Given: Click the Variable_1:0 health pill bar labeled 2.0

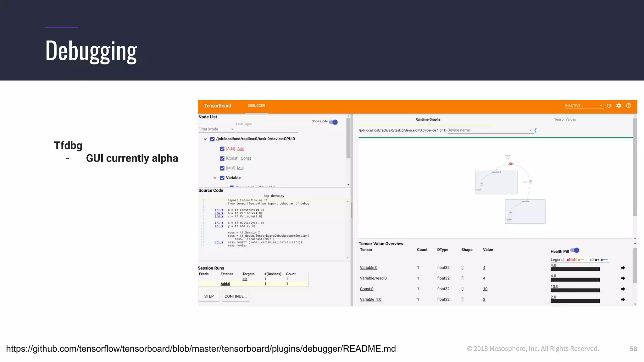Looking at the screenshot, I should click(x=575, y=301).
